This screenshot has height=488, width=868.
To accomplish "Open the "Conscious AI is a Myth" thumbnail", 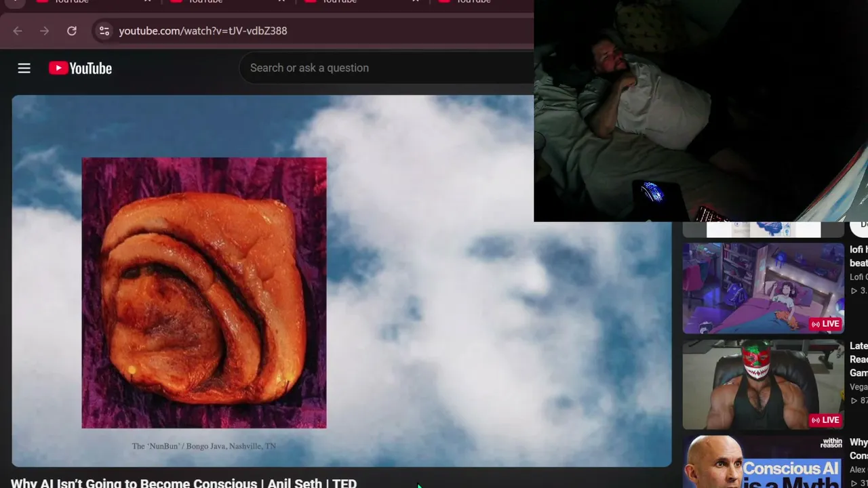I will click(x=763, y=462).
